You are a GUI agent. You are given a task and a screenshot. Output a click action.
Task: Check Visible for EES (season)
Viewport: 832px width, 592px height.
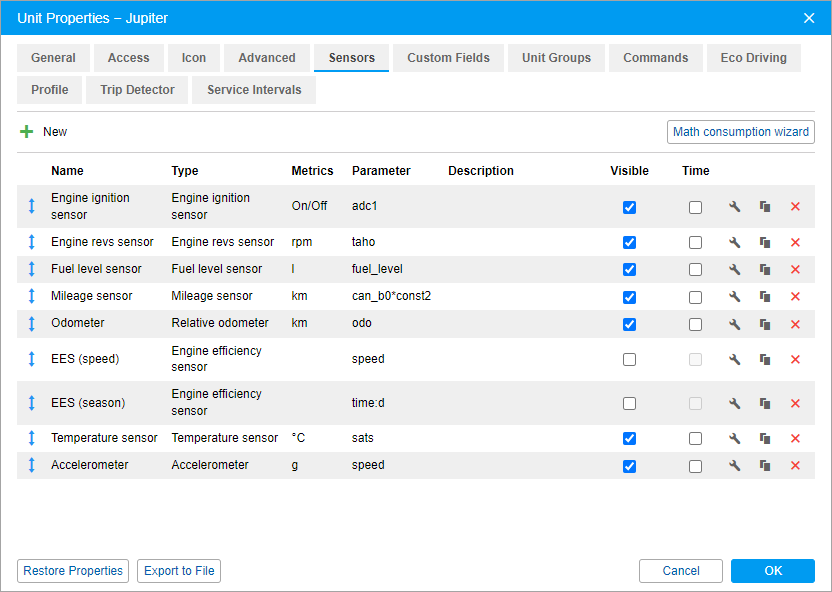[x=629, y=404]
